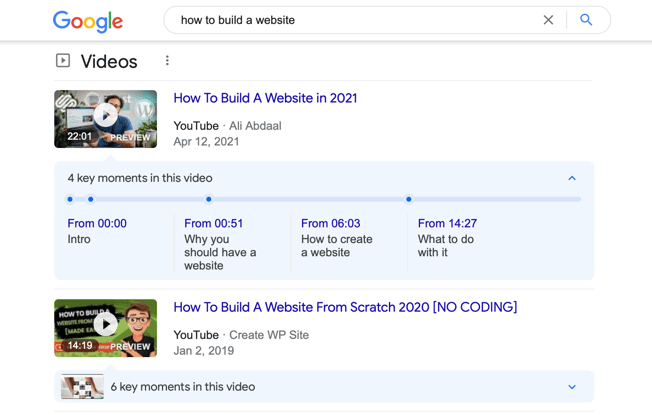Click the timeline dot for 06:03
This screenshot has width=652, height=415.
209,199
